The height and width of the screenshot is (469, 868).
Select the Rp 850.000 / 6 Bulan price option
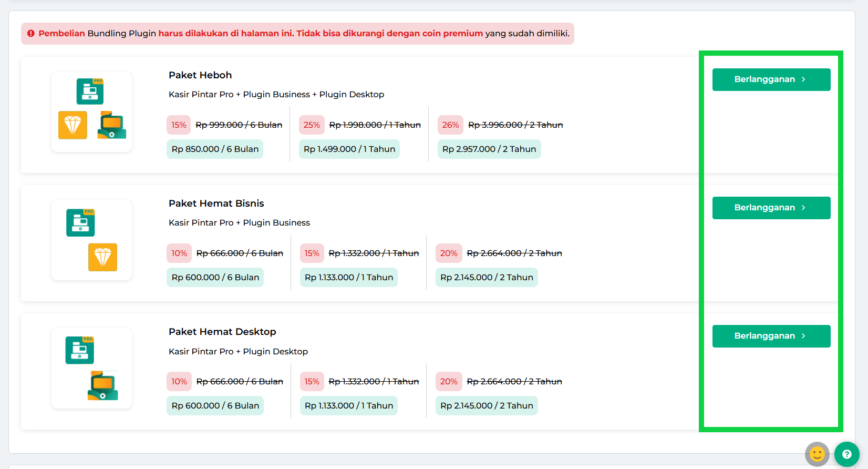tap(215, 149)
